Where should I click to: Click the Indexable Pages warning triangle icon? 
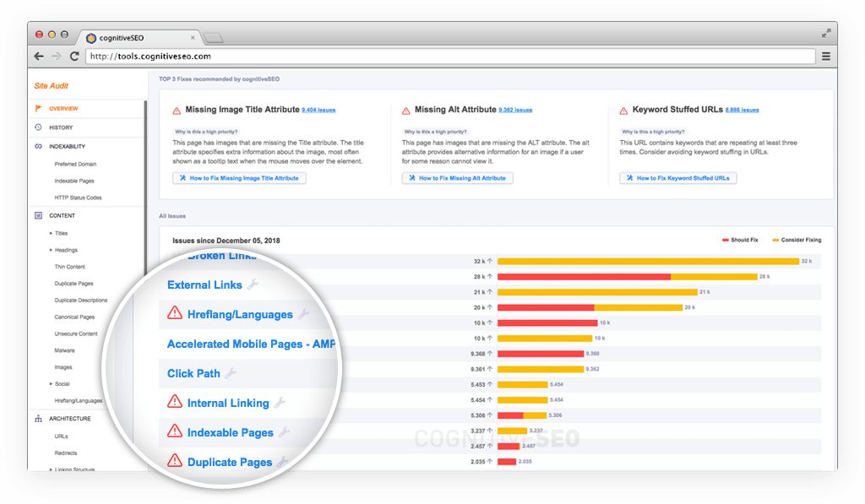click(x=175, y=431)
